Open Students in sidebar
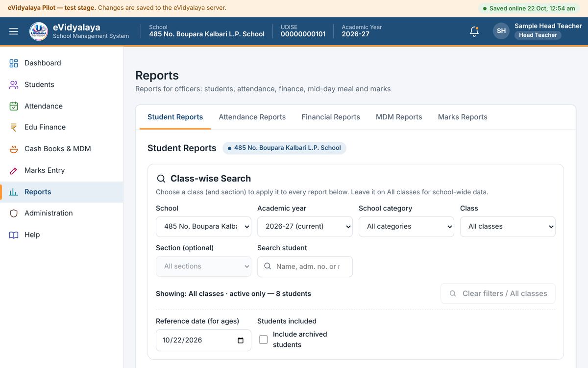The width and height of the screenshot is (588, 368). (61, 85)
